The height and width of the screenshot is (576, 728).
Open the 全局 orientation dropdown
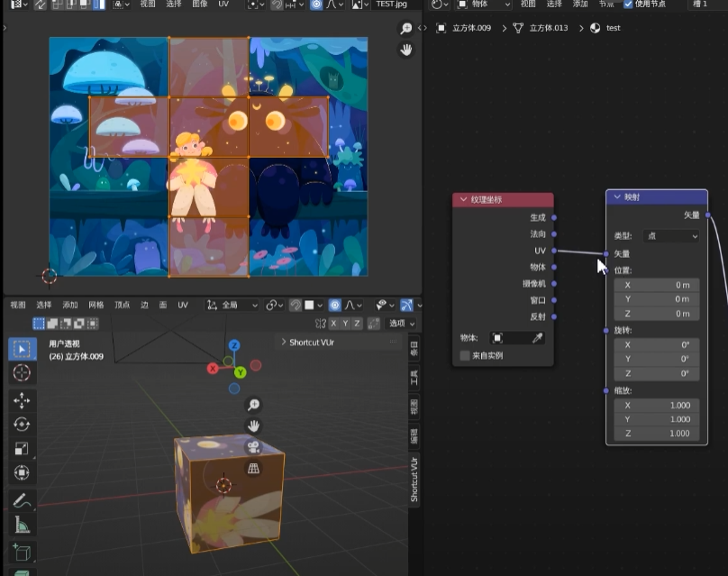click(x=232, y=305)
